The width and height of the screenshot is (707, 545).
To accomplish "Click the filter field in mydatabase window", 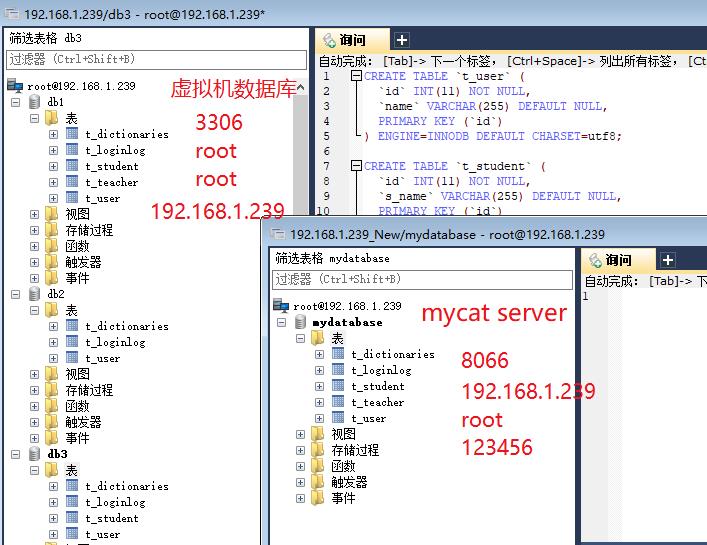I will (x=420, y=279).
